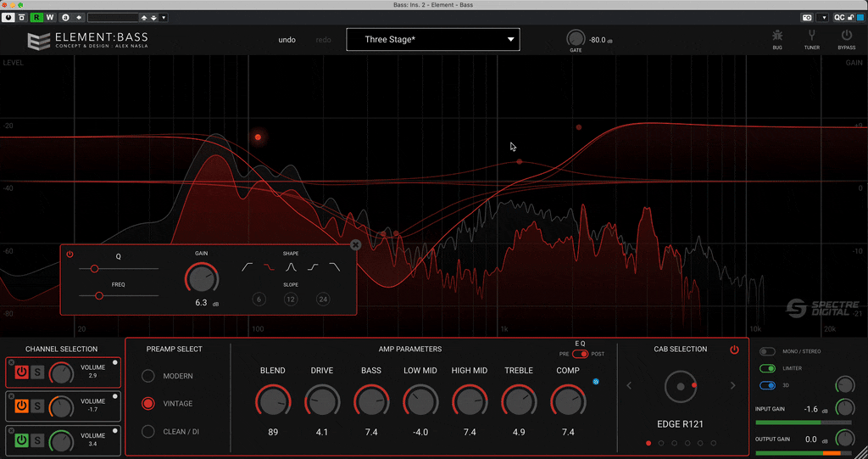Click the EQ node near 1k
The height and width of the screenshot is (459, 868).
(x=520, y=162)
